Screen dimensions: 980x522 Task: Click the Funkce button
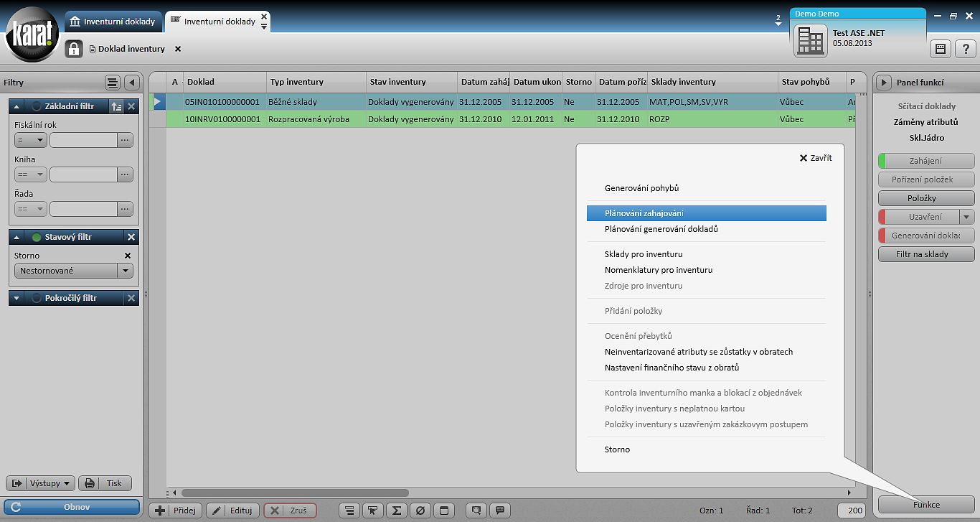pos(926,505)
